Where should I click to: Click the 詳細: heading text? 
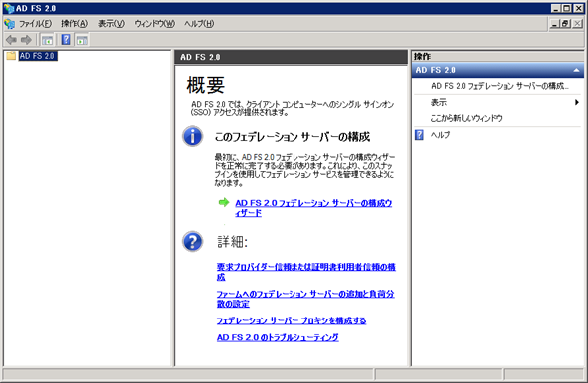tap(232, 242)
